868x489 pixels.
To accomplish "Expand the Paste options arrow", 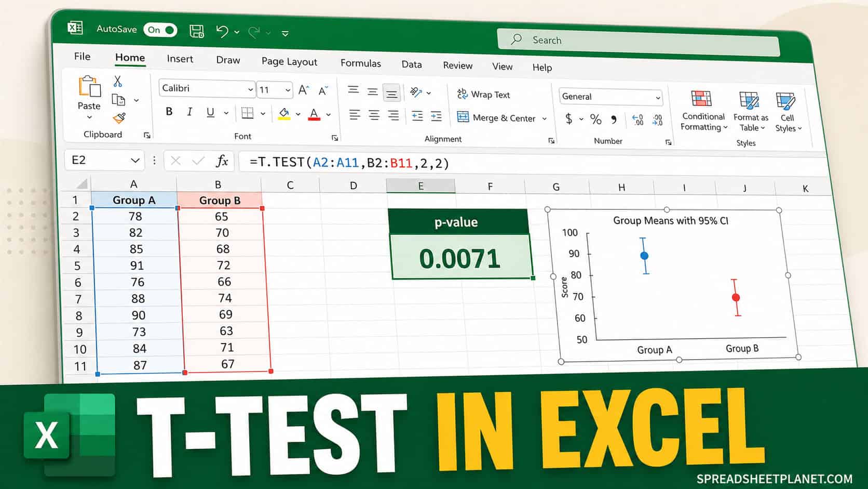I will [x=89, y=117].
